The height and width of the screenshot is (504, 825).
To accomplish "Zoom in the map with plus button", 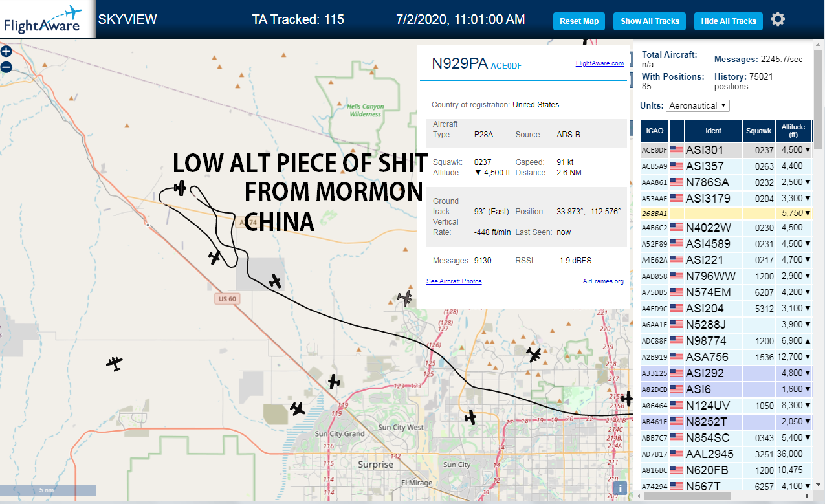I will click(x=6, y=51).
